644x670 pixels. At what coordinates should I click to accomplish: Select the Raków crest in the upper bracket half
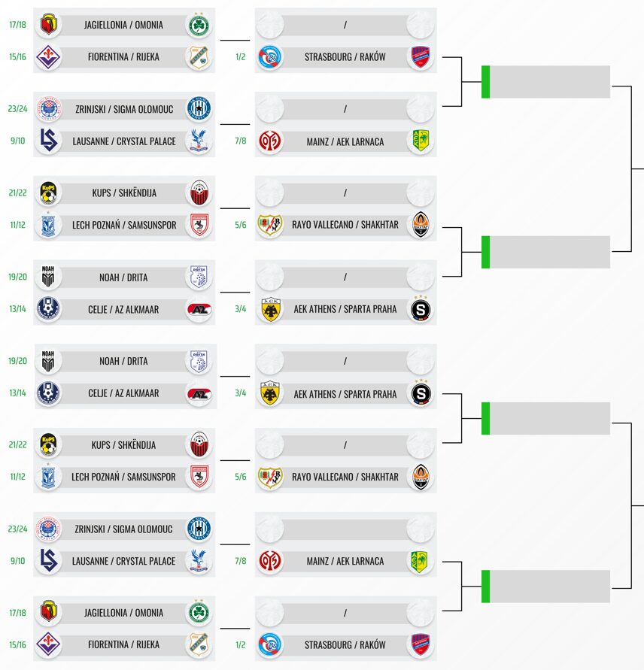pyautogui.click(x=420, y=56)
